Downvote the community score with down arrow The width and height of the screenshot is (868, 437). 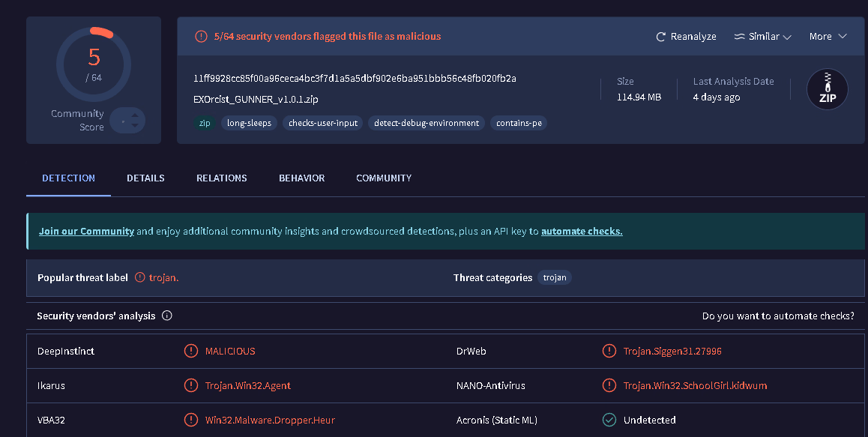tap(134, 126)
